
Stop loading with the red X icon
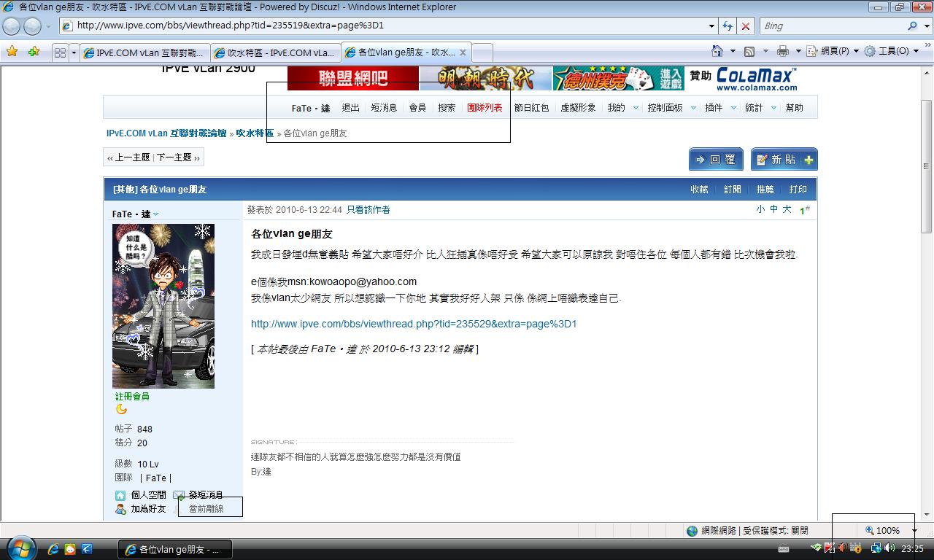point(745,26)
